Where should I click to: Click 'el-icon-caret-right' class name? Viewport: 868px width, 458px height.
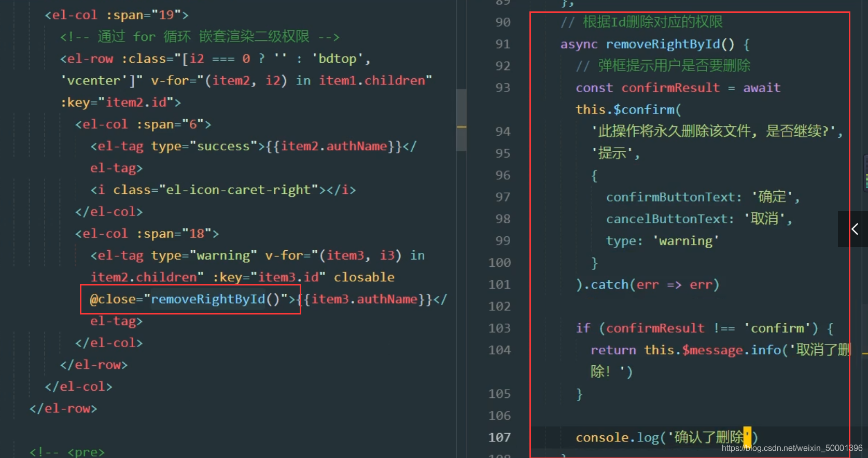click(x=238, y=190)
